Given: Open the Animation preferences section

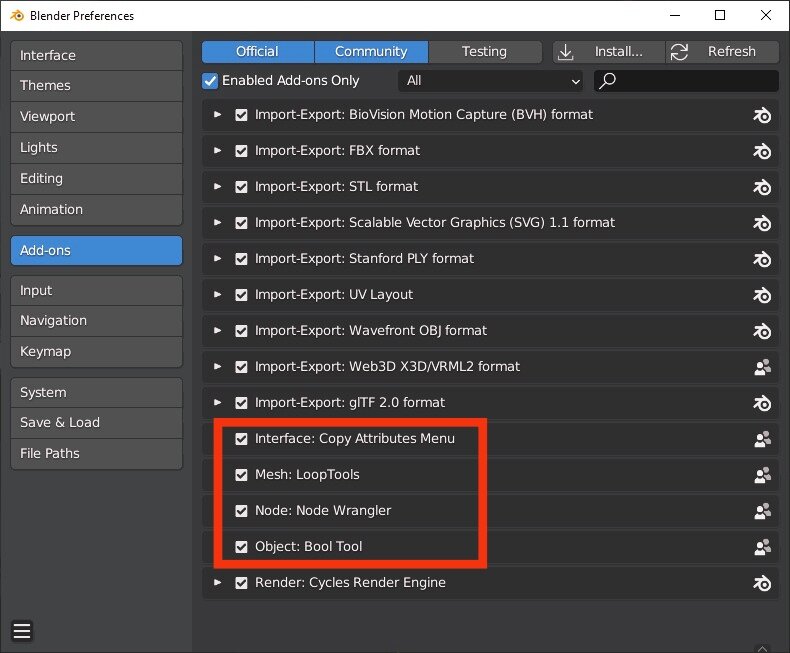Looking at the screenshot, I should point(96,210).
